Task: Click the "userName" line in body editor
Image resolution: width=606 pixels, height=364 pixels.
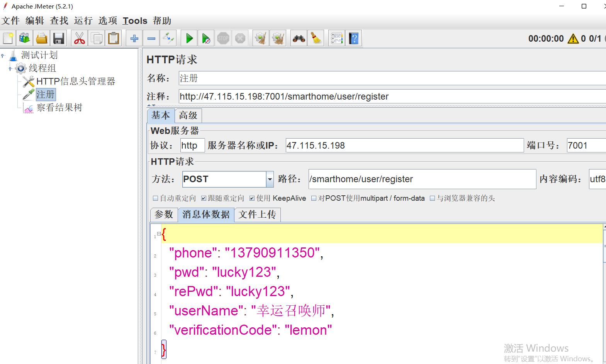Action: [x=251, y=311]
